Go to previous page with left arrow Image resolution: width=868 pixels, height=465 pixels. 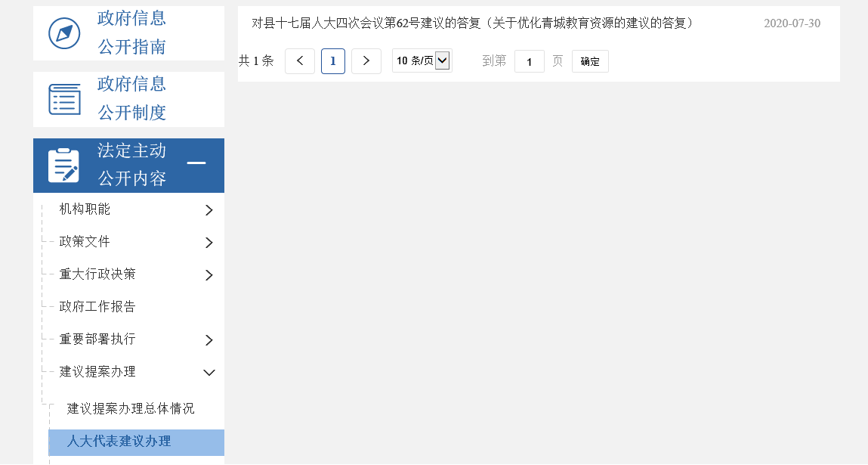[300, 61]
